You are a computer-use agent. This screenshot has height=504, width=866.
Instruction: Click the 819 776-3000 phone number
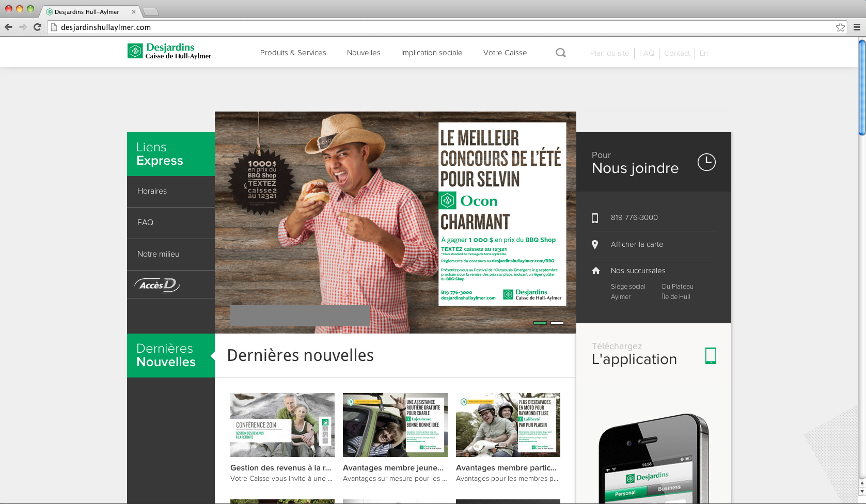[x=634, y=217]
